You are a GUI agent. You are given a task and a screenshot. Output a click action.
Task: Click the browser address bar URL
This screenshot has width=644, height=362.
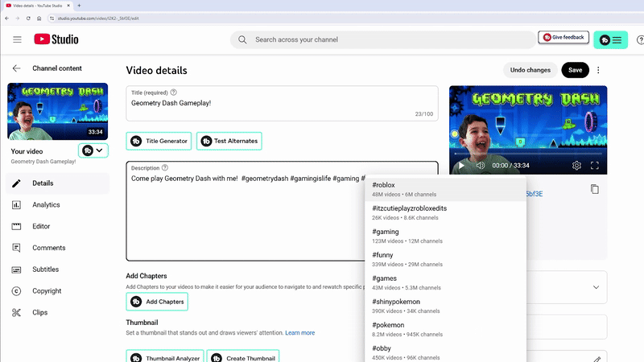tap(98, 19)
